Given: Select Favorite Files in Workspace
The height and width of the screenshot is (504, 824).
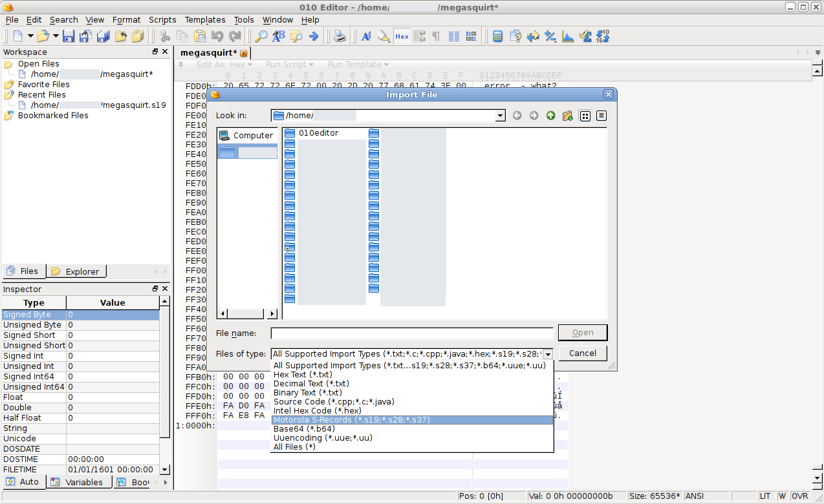Looking at the screenshot, I should (43, 85).
